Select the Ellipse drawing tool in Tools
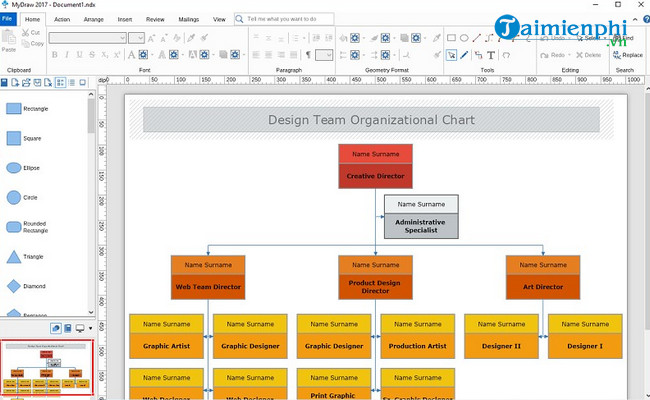650x400 pixels. coord(465,38)
